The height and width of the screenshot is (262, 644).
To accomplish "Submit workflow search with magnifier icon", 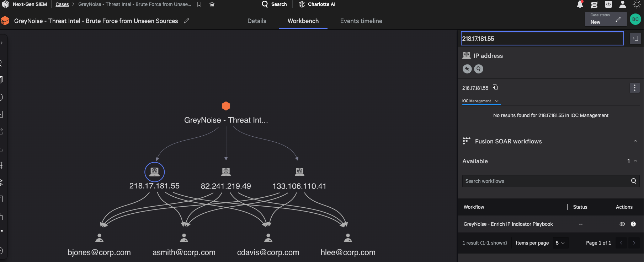I will pyautogui.click(x=634, y=181).
